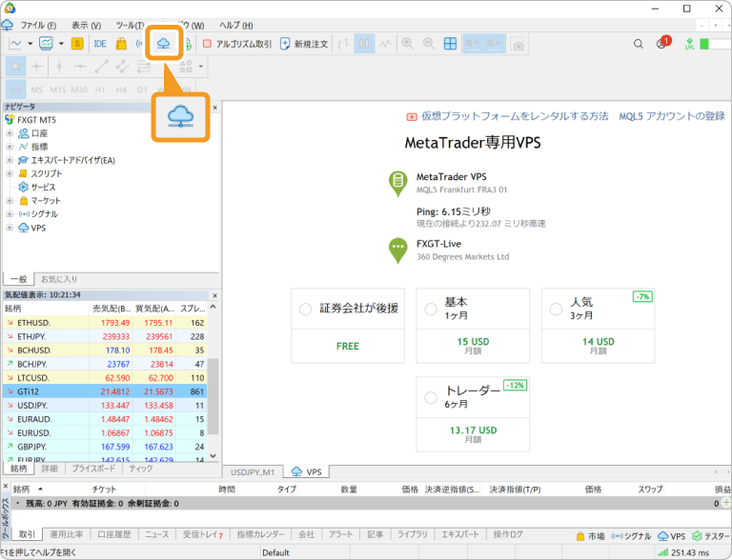Select the Trader 6 month plan radio
Screen dimensions: 732x560
click(x=431, y=397)
